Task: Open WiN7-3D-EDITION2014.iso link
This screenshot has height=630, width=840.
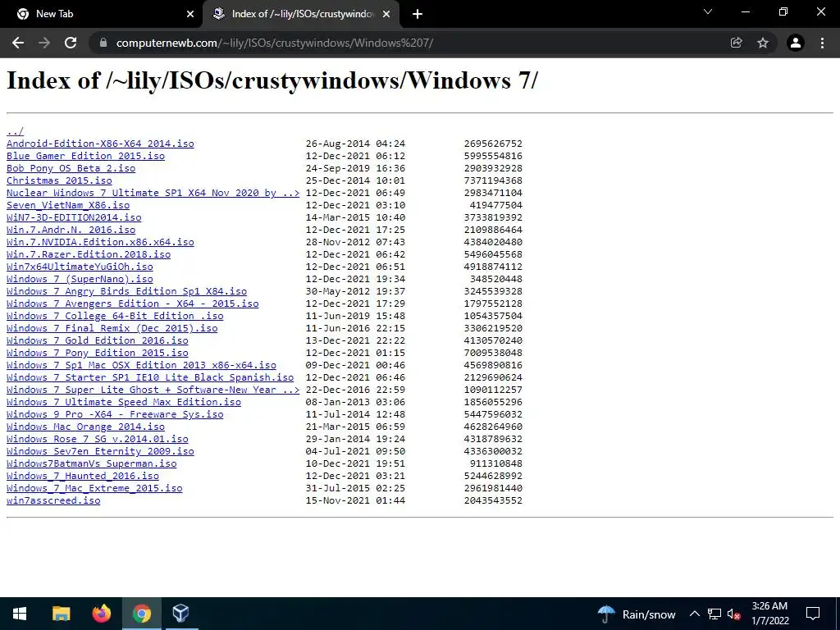Action: [74, 217]
